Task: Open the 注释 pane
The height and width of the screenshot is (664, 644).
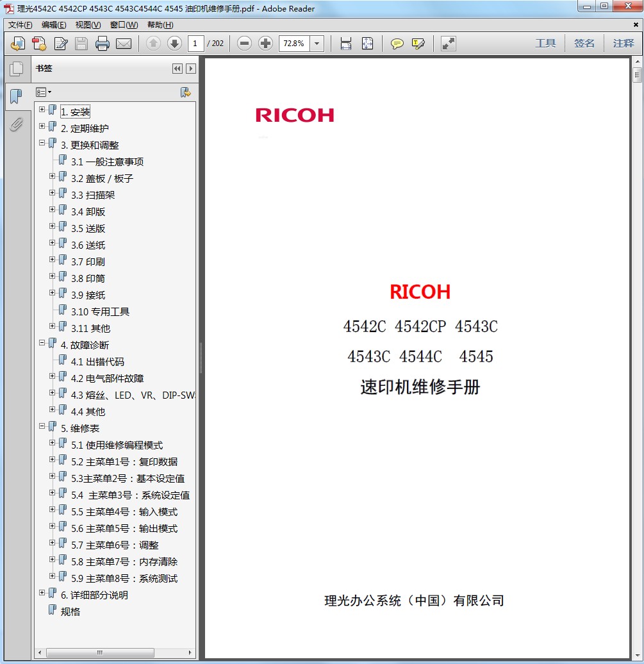Action: click(x=623, y=44)
